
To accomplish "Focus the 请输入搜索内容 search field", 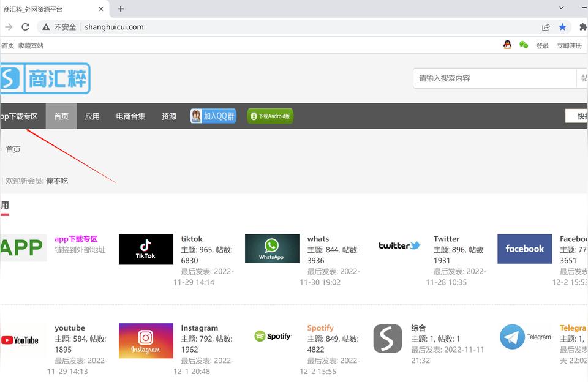I will tap(494, 78).
